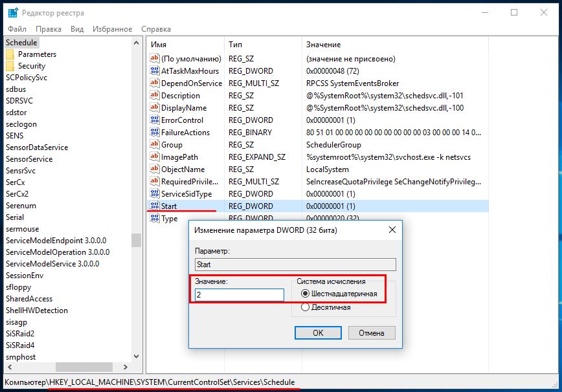
Task: Select the SensrSvc tree key
Action: coord(21,171)
